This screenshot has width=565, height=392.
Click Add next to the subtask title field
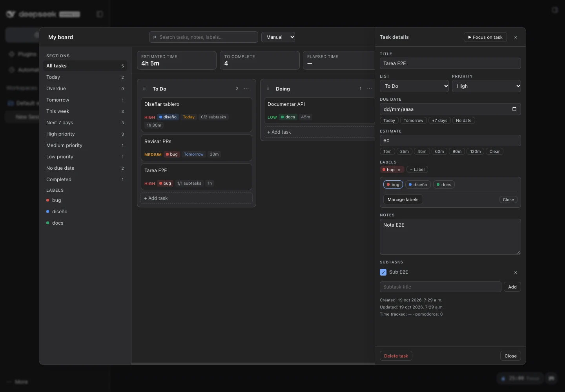[512, 287]
